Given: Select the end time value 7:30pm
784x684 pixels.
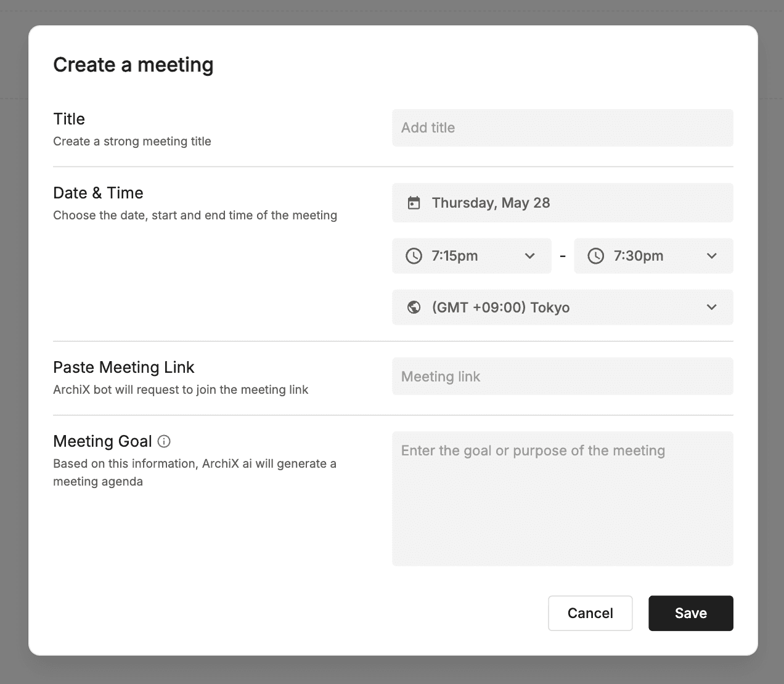Looking at the screenshot, I should tap(639, 256).
